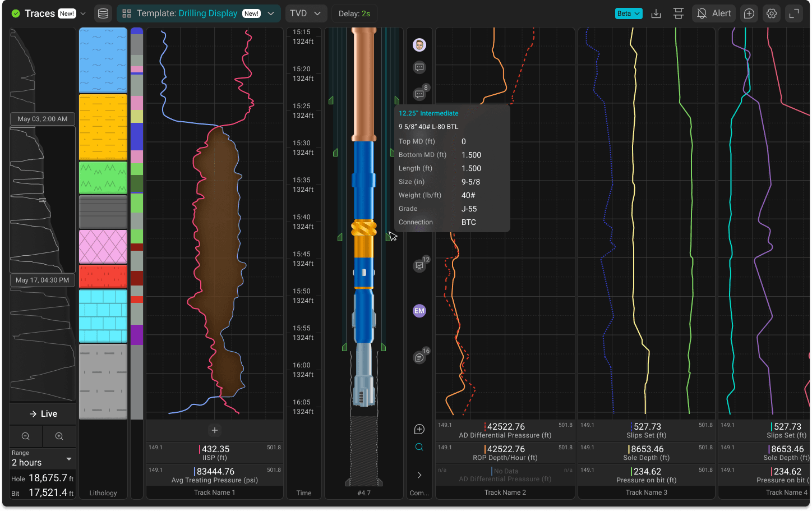Open the comment icon without badge

point(419,67)
